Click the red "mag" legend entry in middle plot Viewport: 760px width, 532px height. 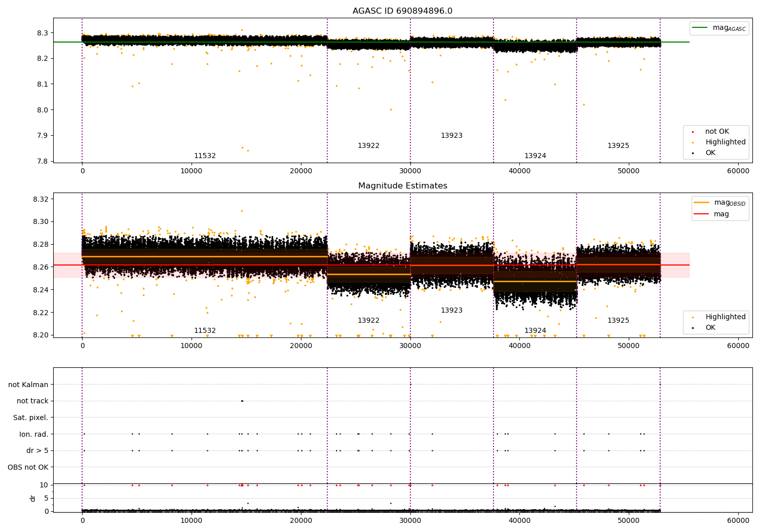point(712,214)
